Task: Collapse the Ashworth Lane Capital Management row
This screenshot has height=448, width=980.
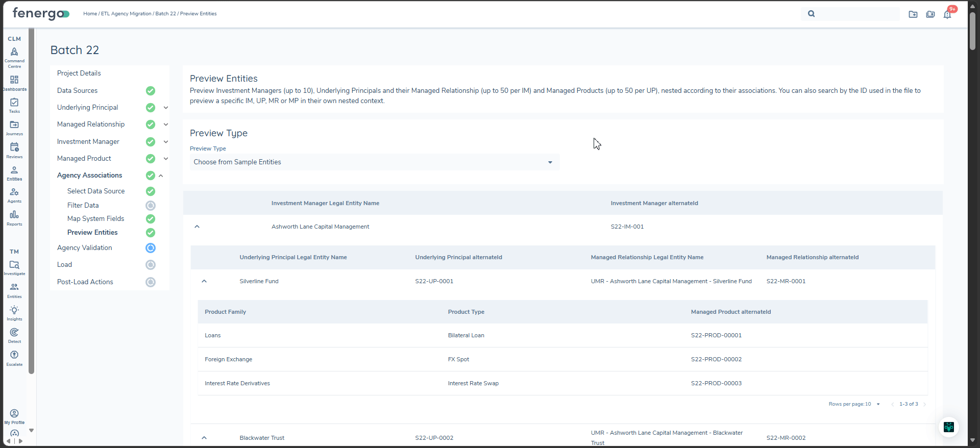Action: click(197, 227)
